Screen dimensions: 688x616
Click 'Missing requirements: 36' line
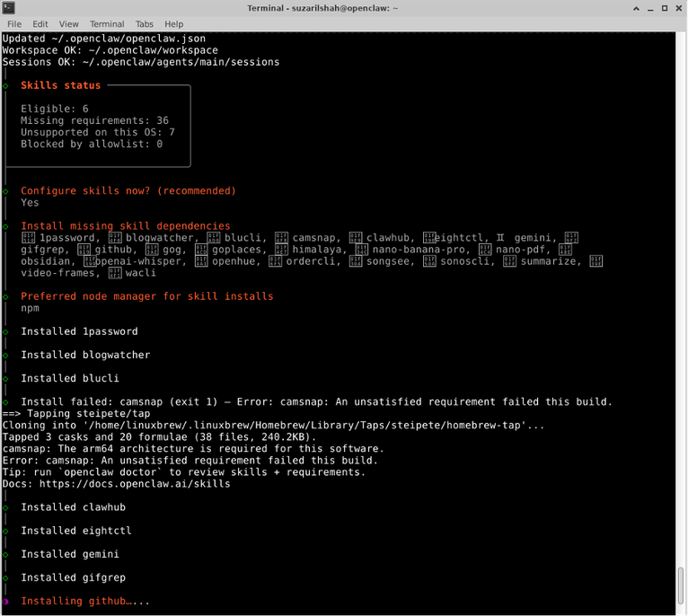tap(95, 120)
